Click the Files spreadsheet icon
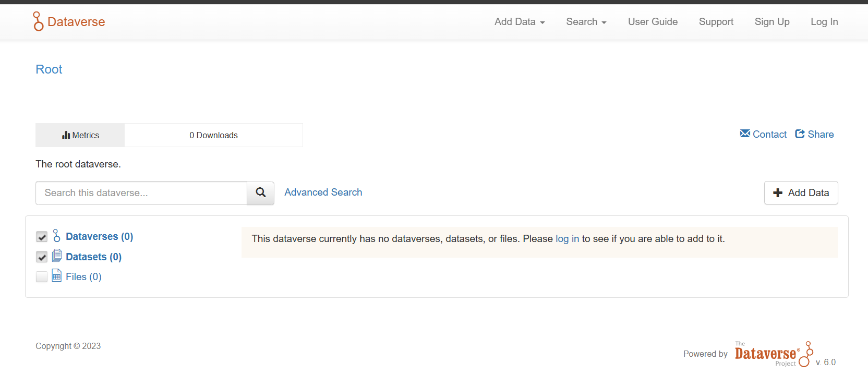This screenshot has height=386, width=868. coord(57,276)
